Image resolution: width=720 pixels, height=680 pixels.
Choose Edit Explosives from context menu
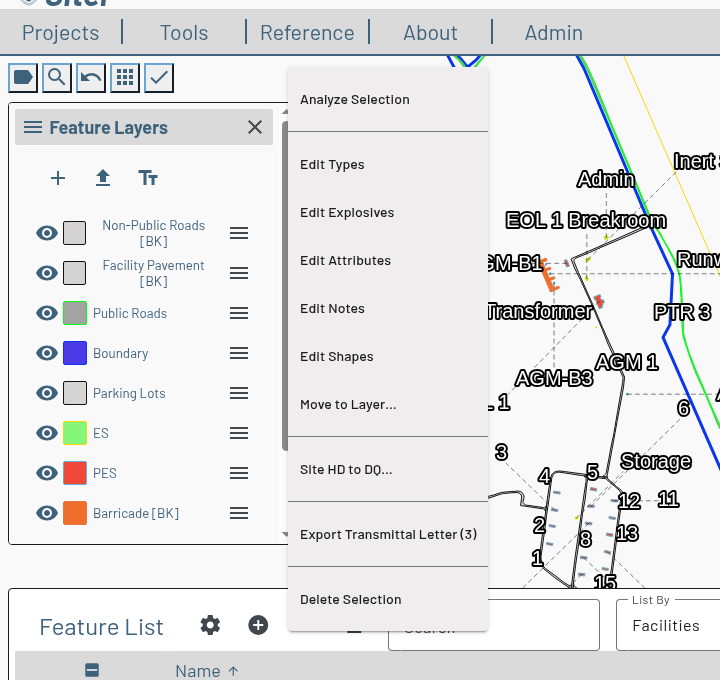[388, 213]
